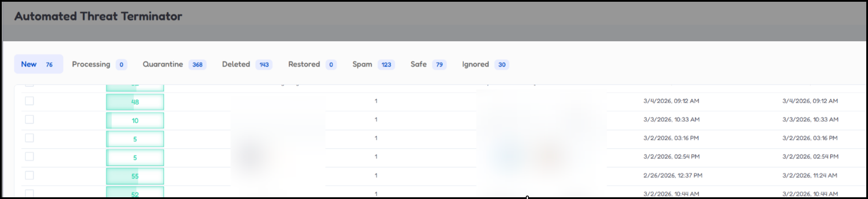Click the score bar showing 55

(x=135, y=176)
